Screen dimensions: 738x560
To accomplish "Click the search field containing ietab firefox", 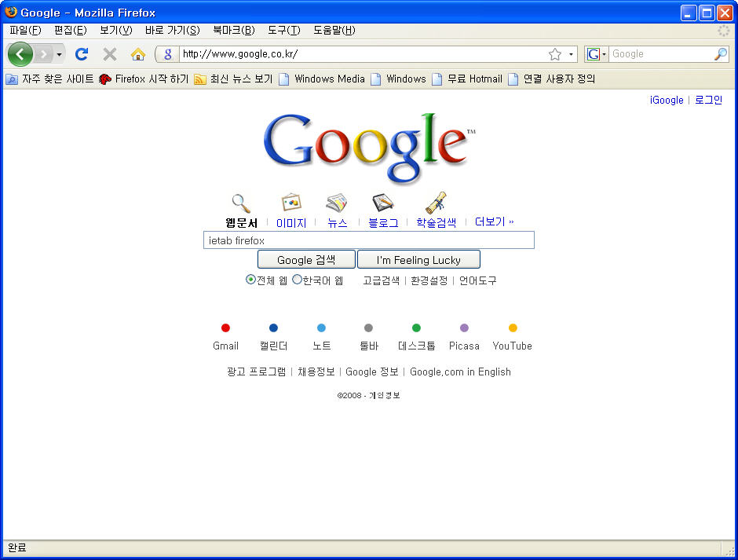I will 369,240.
